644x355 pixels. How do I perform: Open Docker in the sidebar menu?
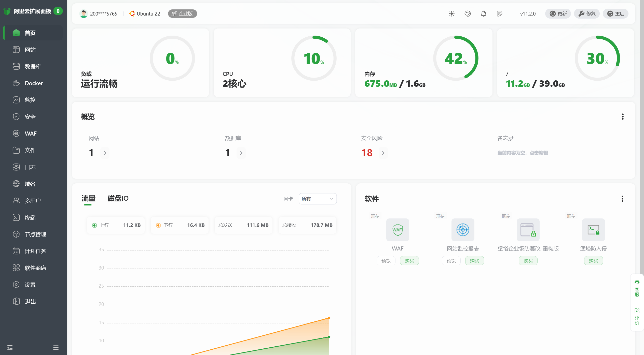(x=34, y=83)
